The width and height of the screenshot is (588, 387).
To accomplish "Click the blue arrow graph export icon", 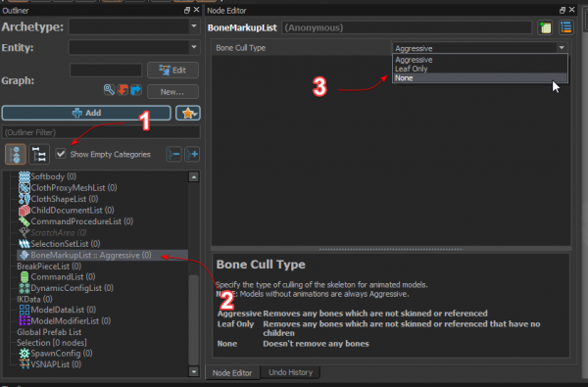I will pyautogui.click(x=136, y=90).
